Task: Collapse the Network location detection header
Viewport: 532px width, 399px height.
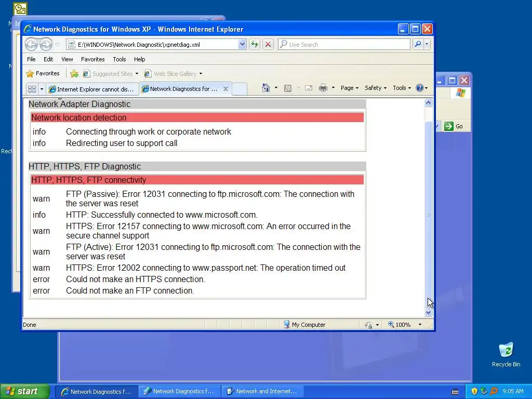Action: point(197,117)
